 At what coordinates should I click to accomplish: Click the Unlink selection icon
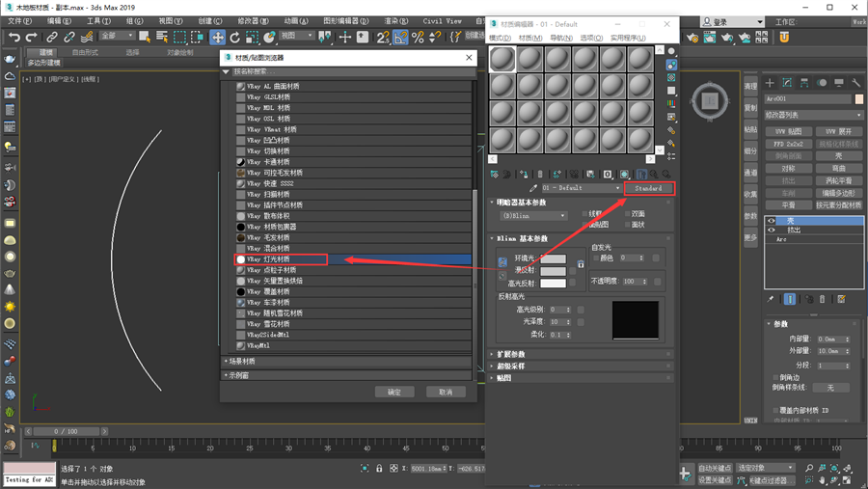tap(69, 37)
